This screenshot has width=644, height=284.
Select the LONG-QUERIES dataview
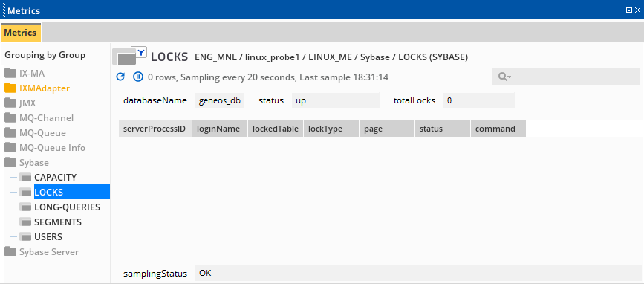click(x=68, y=207)
